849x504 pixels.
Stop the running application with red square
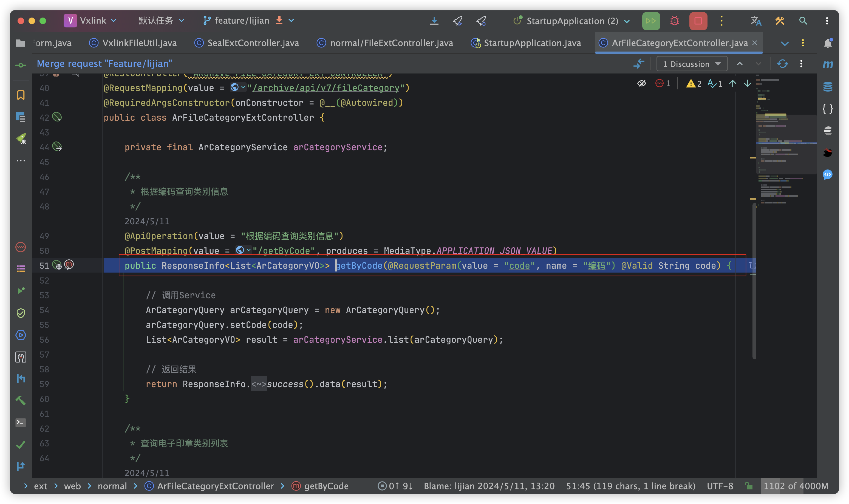698,21
